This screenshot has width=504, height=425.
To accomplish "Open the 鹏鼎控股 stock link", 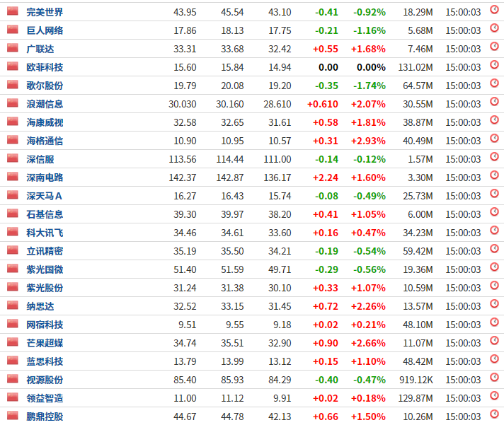I will coord(45,417).
